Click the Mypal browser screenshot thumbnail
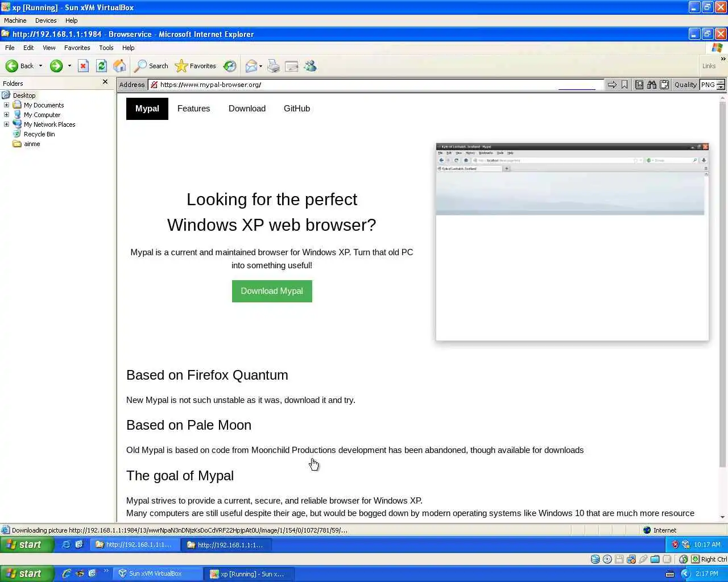Image resolution: width=728 pixels, height=582 pixels. pos(572,242)
